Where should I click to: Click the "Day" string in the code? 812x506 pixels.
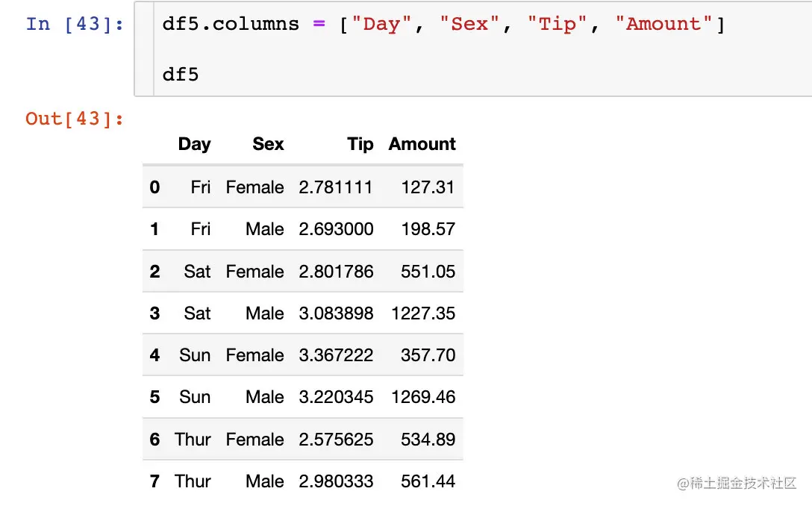[381, 24]
